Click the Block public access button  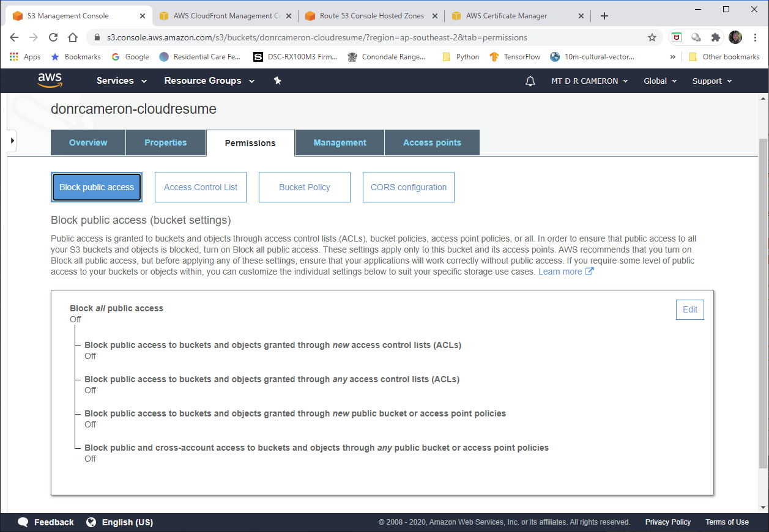click(97, 187)
